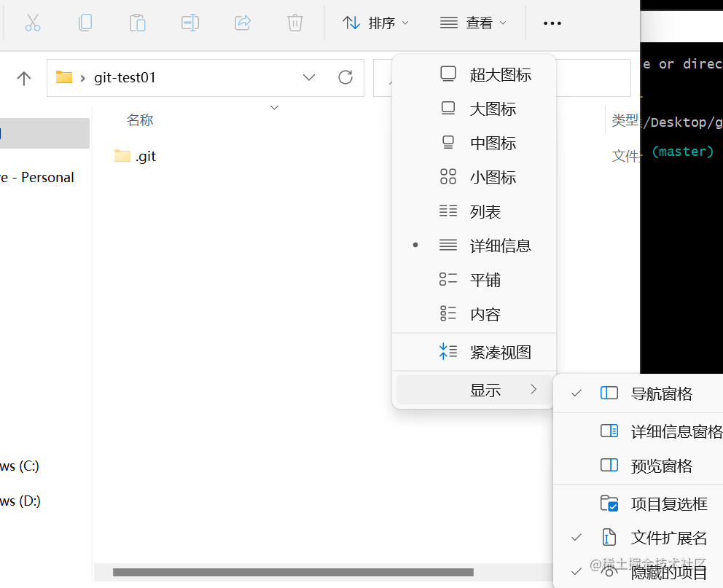Click the (master) text in terminal window

click(x=683, y=152)
